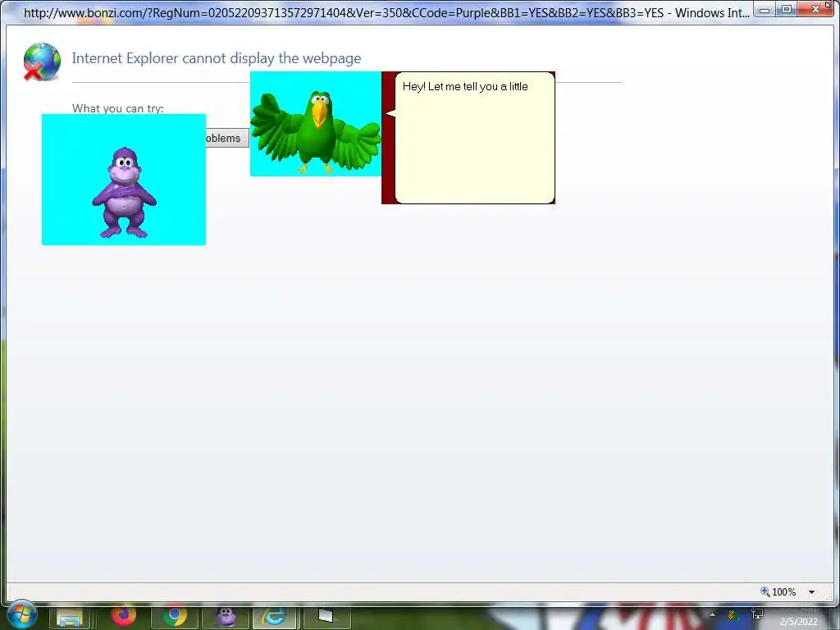This screenshot has height=630, width=840.
Task: Switch to the white window taskbar item
Action: (x=326, y=617)
